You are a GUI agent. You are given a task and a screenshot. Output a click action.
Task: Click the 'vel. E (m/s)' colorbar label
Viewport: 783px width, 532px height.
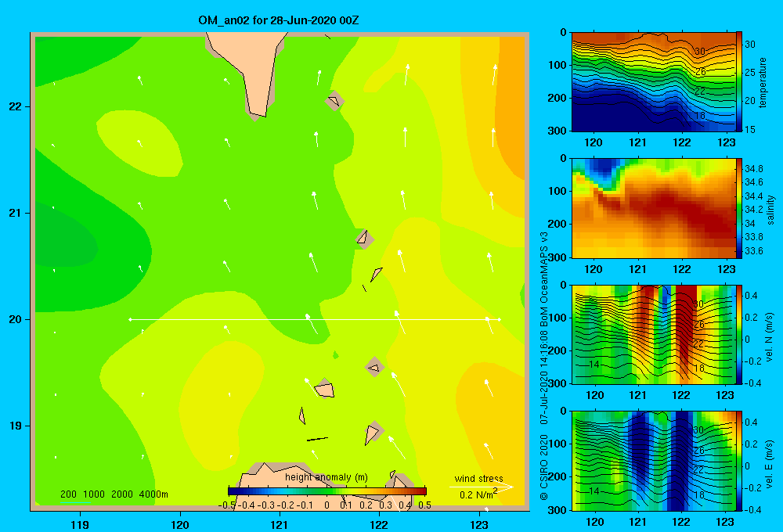click(x=770, y=464)
